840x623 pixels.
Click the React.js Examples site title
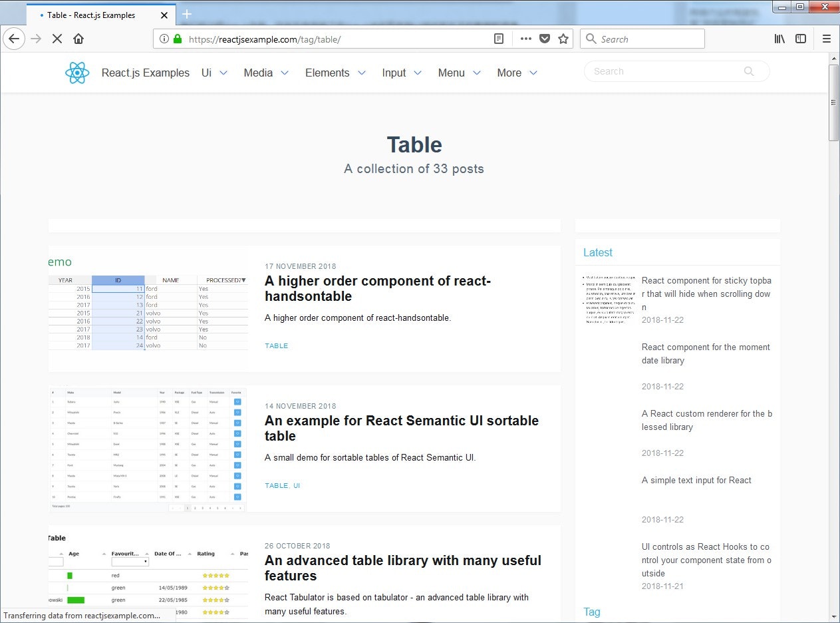coord(145,73)
